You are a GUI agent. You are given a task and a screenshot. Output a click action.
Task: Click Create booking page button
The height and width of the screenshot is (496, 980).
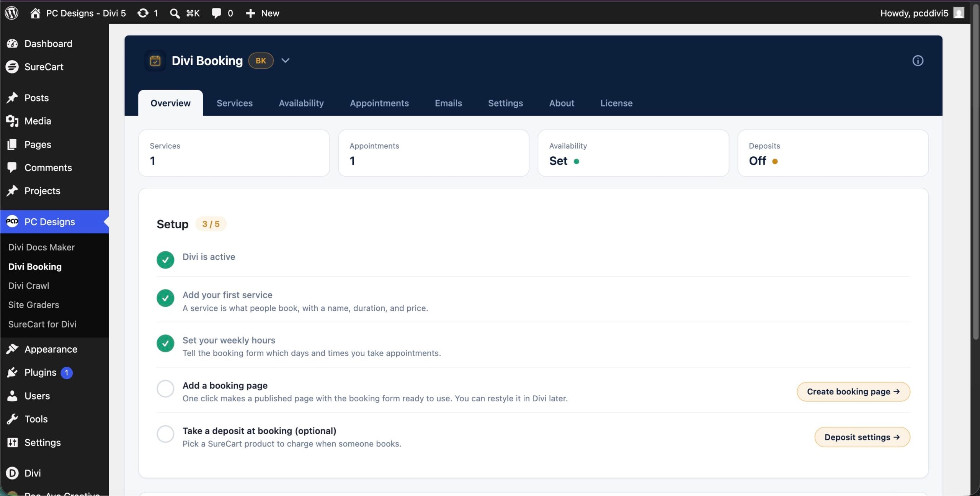[x=853, y=391]
